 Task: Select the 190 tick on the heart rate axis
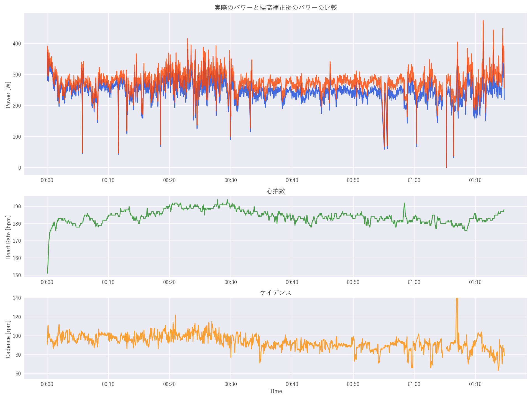pos(17,206)
